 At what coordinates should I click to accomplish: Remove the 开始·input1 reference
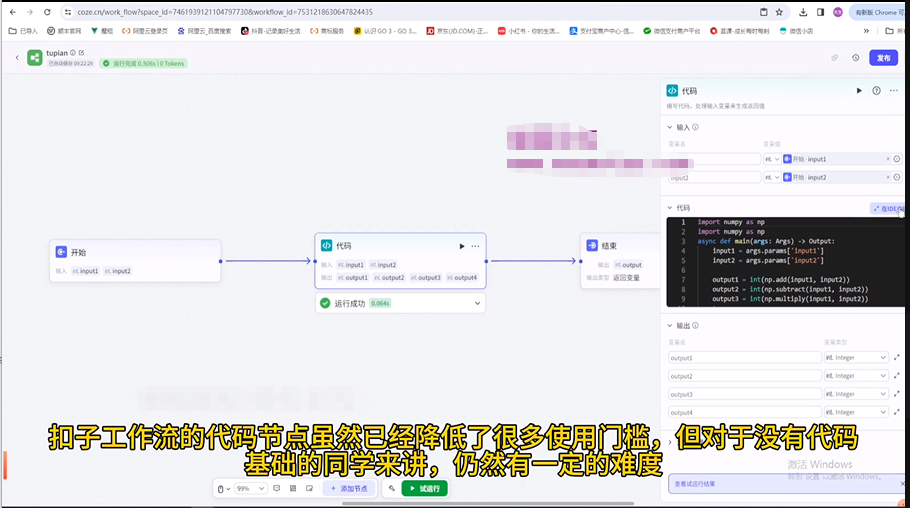click(x=887, y=159)
